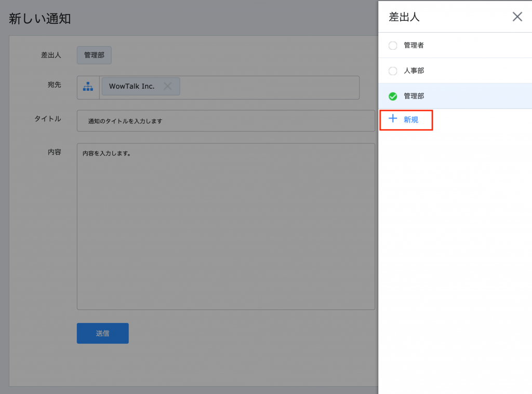Click the 人事部 label text
Viewport: 532px width, 394px height.
click(x=414, y=71)
